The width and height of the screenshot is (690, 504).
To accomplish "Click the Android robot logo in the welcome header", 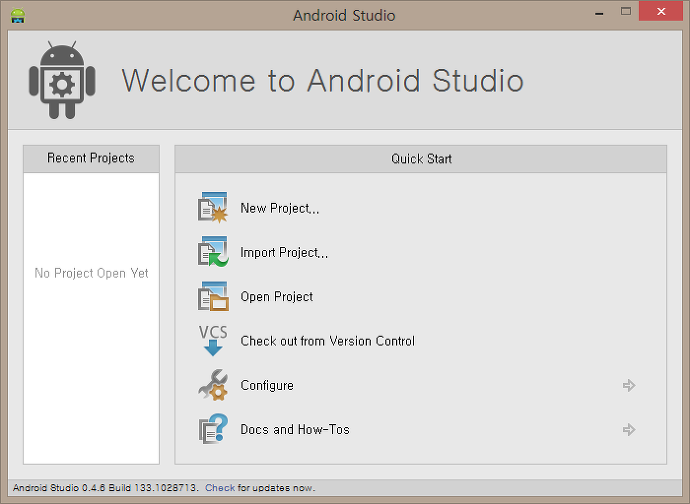I will pyautogui.click(x=62, y=80).
